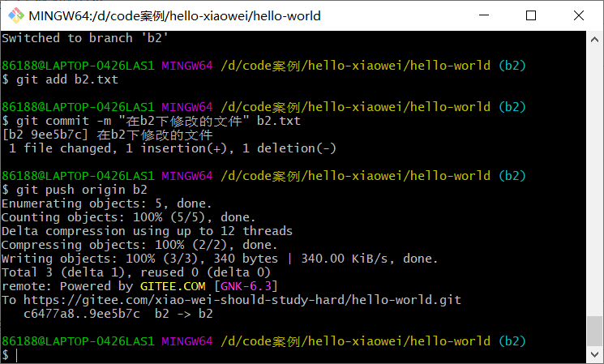Click the Git Bash icon in title bar
604x364 pixels.
point(16,15)
